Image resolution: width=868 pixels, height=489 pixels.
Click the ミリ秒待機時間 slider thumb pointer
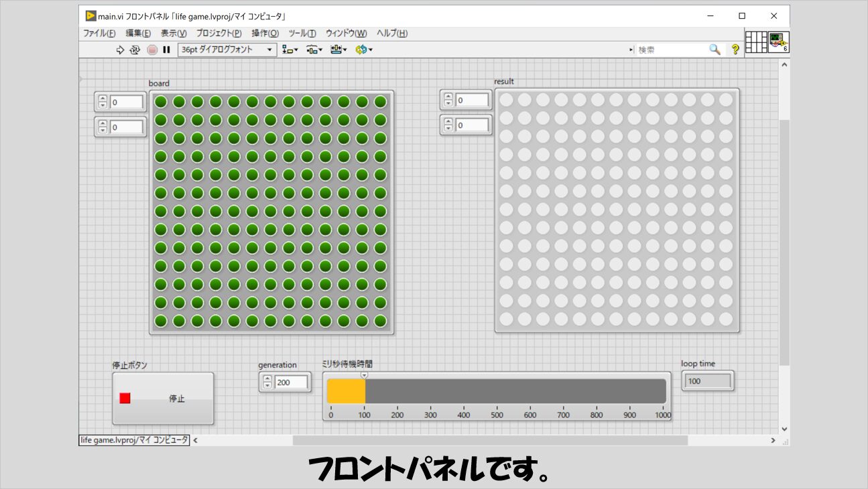coord(365,375)
